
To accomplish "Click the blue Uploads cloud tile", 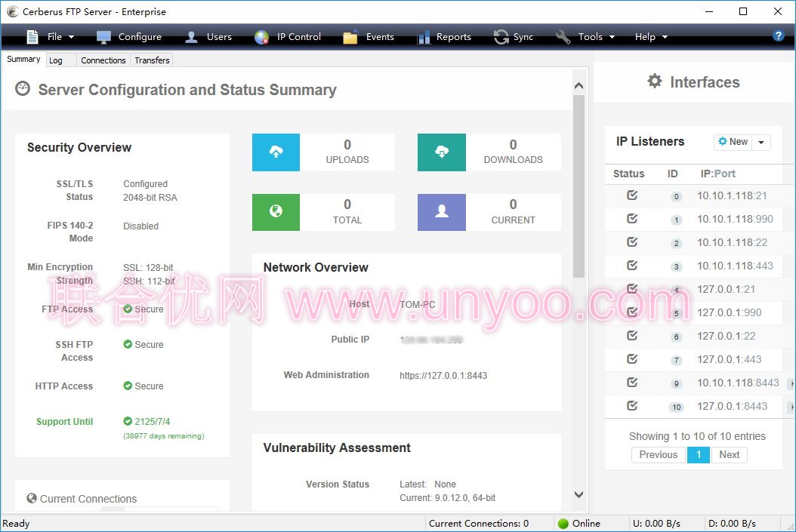I will pos(276,152).
